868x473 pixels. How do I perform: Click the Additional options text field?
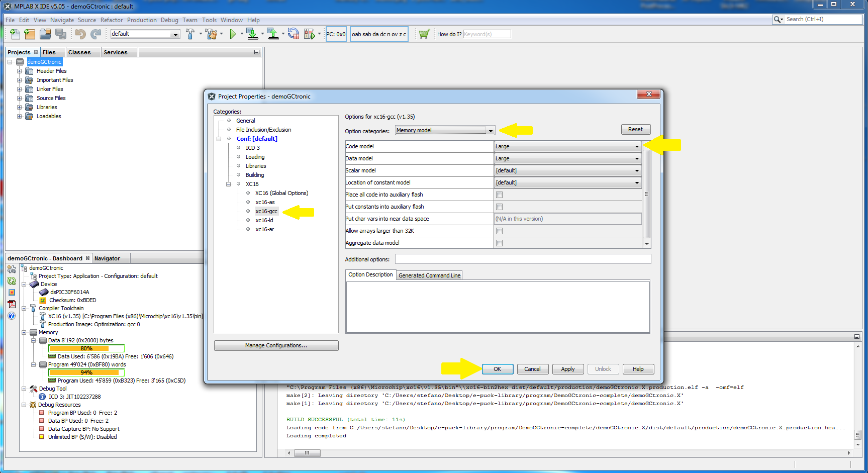click(x=523, y=259)
